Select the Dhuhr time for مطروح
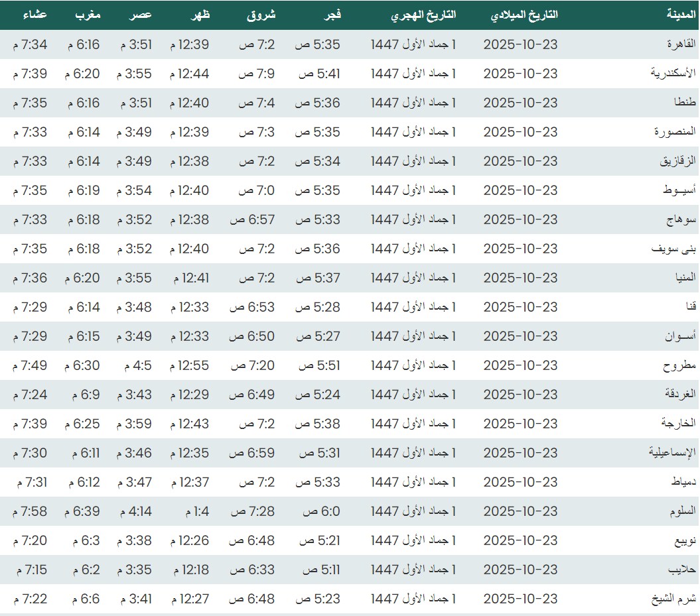This screenshot has width=700, height=616. click(x=189, y=365)
